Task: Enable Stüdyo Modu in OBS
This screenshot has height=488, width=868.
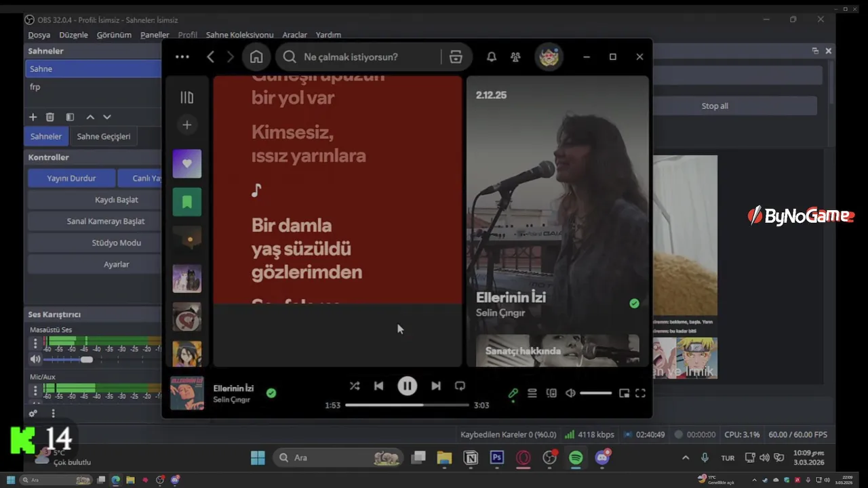Action: (x=95, y=243)
